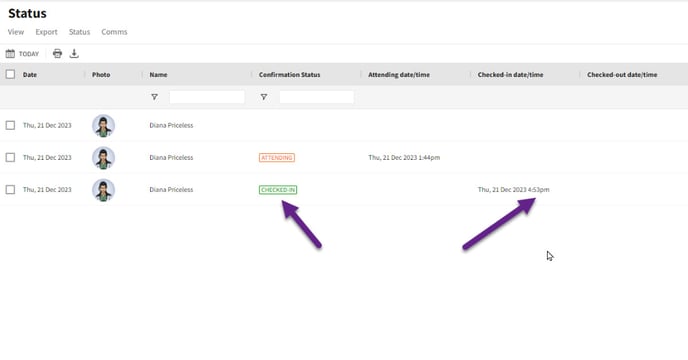This screenshot has width=688, height=360.
Task: Click the Name column filter funnel icon
Action: coord(154,97)
